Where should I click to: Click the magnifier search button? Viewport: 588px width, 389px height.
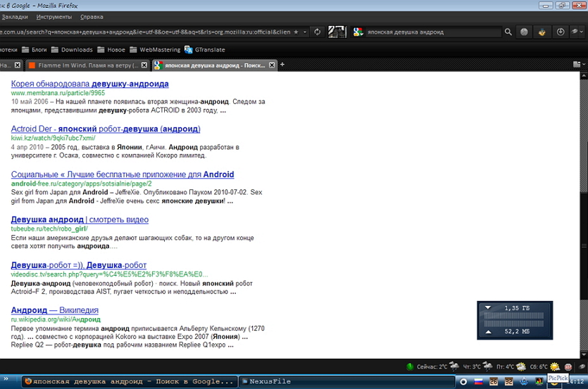tap(508, 32)
